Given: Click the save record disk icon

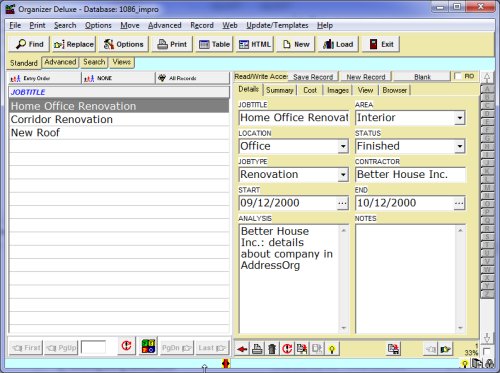Looking at the screenshot, I should pyautogui.click(x=394, y=349).
